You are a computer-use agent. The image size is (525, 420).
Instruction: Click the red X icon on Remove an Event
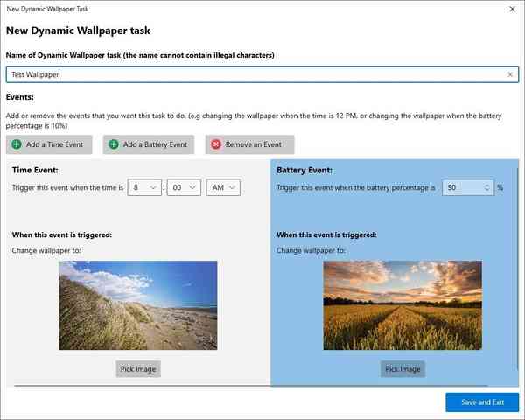(216, 144)
